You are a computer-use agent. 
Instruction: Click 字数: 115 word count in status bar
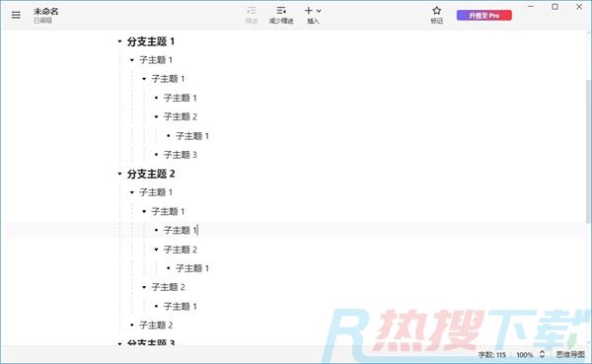[x=492, y=355]
